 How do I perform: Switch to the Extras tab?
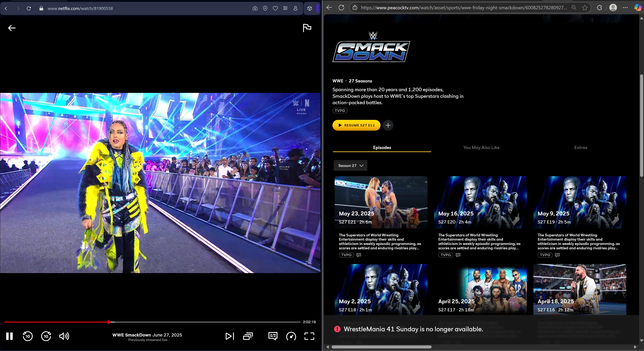[580, 148]
